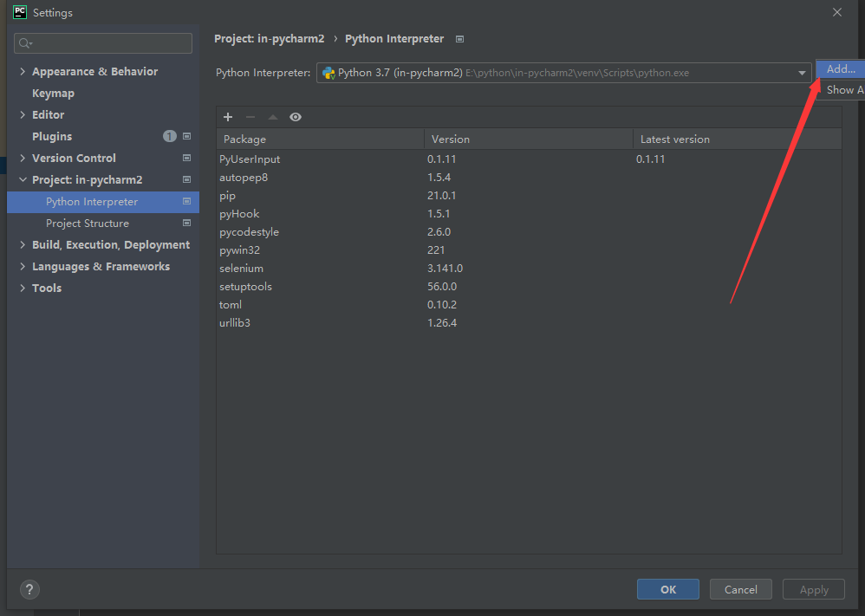Expand the Tools settings section
The image size is (865, 616).
(23, 288)
